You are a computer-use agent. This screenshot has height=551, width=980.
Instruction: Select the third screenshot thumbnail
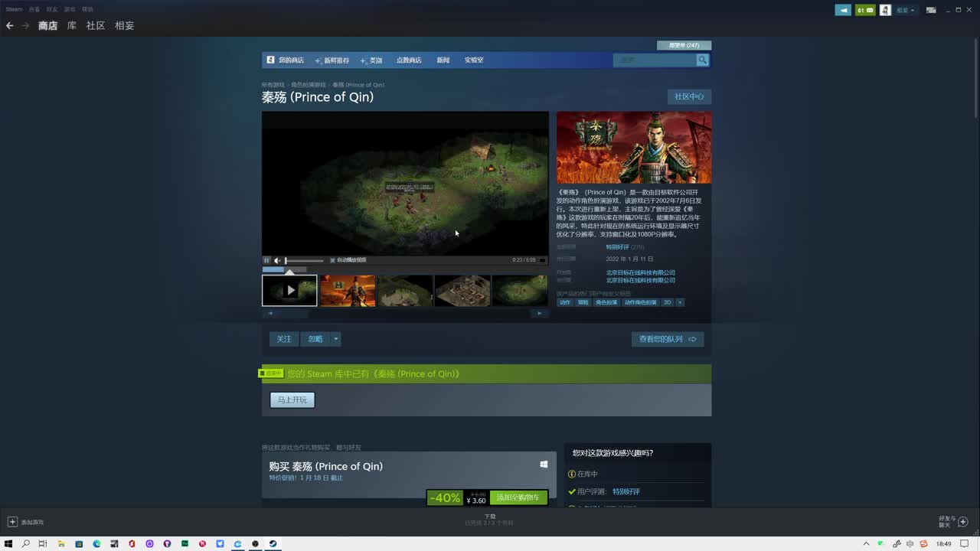point(405,291)
